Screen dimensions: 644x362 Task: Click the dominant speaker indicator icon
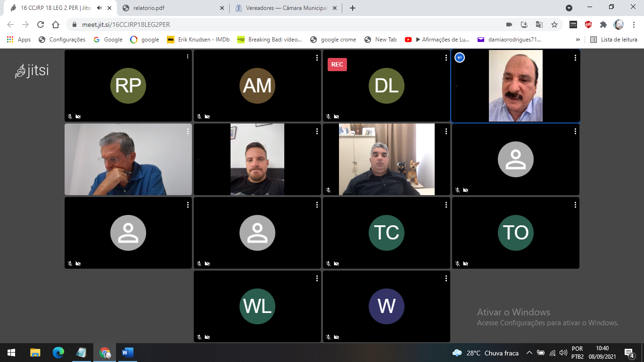(x=460, y=58)
